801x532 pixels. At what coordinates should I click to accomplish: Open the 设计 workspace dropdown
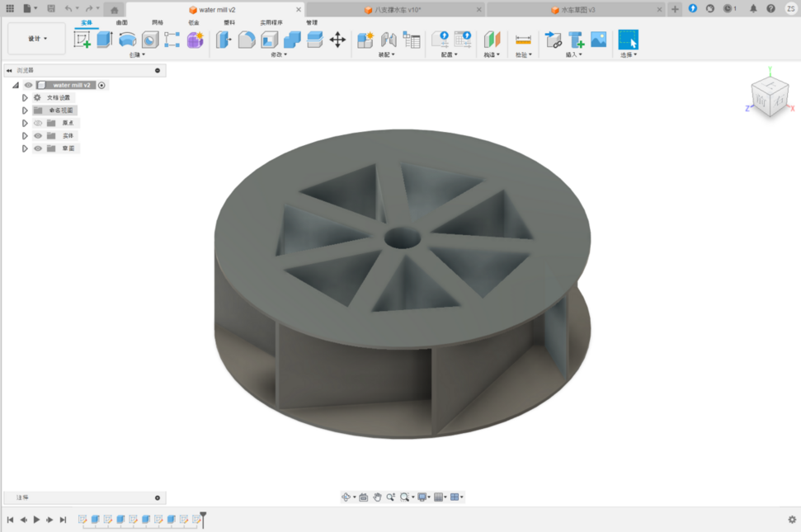point(37,39)
